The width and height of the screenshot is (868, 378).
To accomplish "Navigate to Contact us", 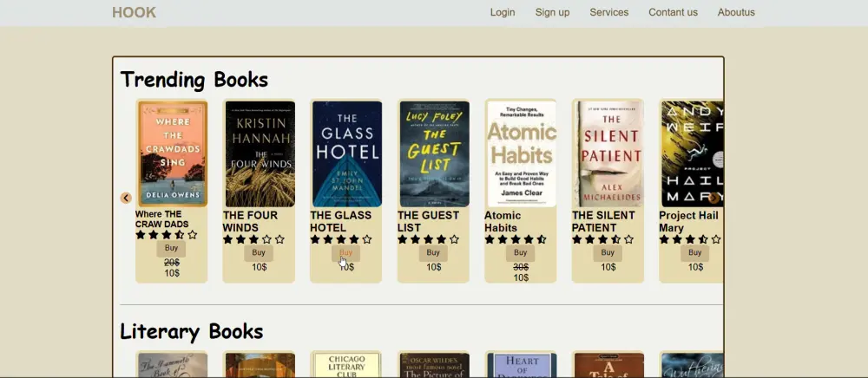I will click(x=673, y=12).
